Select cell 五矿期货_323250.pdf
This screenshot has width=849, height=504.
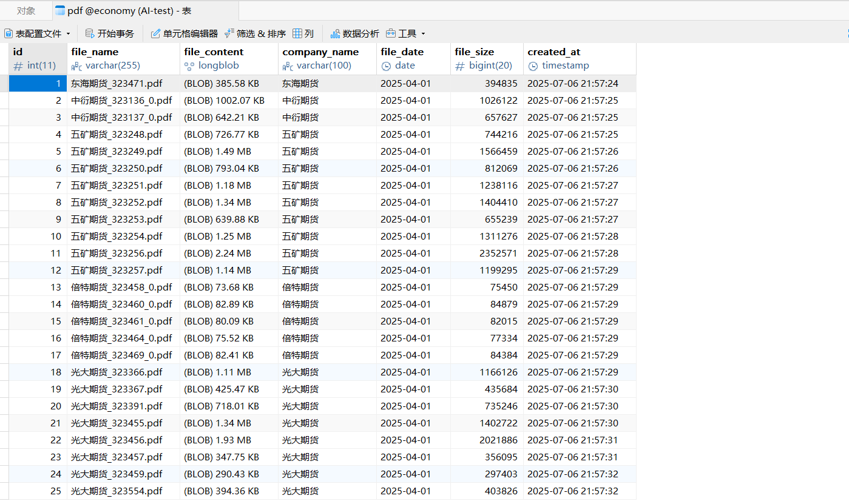pos(123,169)
